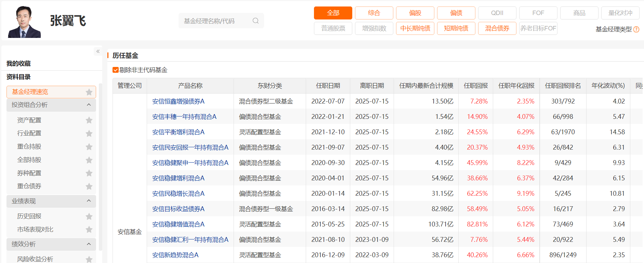Viewport: 644px width, 263px height.
Task: Open 市场表现对比 in sidebar
Action: (35, 230)
